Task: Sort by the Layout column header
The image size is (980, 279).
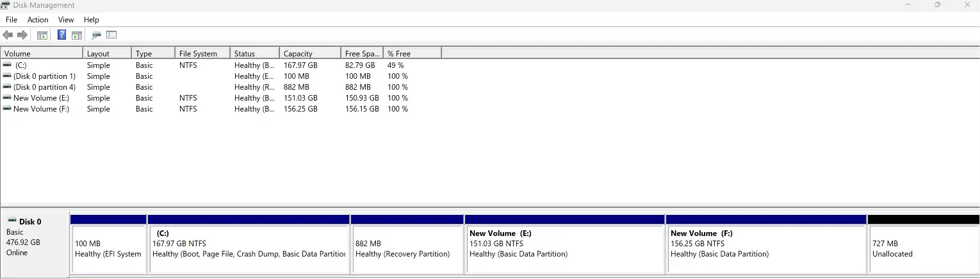Action: coord(107,53)
